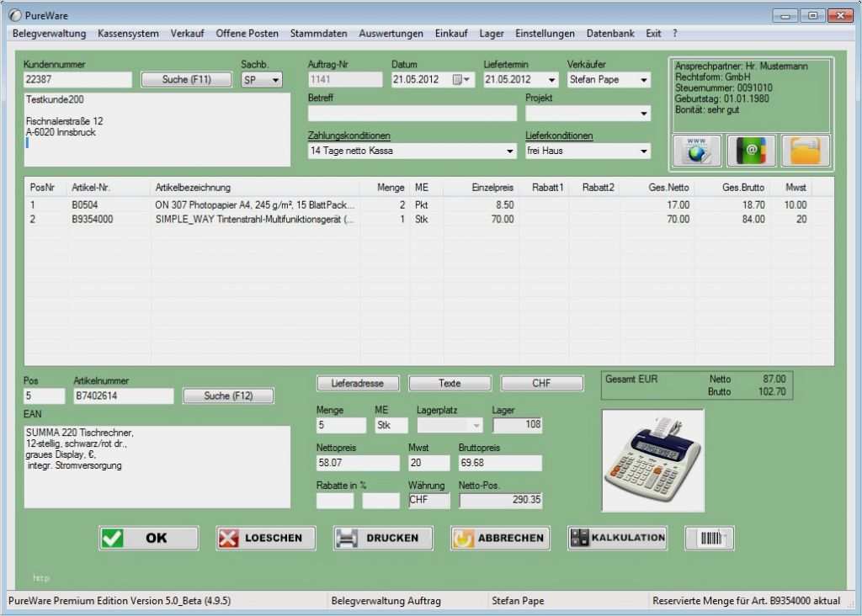Image resolution: width=862 pixels, height=616 pixels.
Task: Open the Stammdaten menu
Action: (318, 34)
